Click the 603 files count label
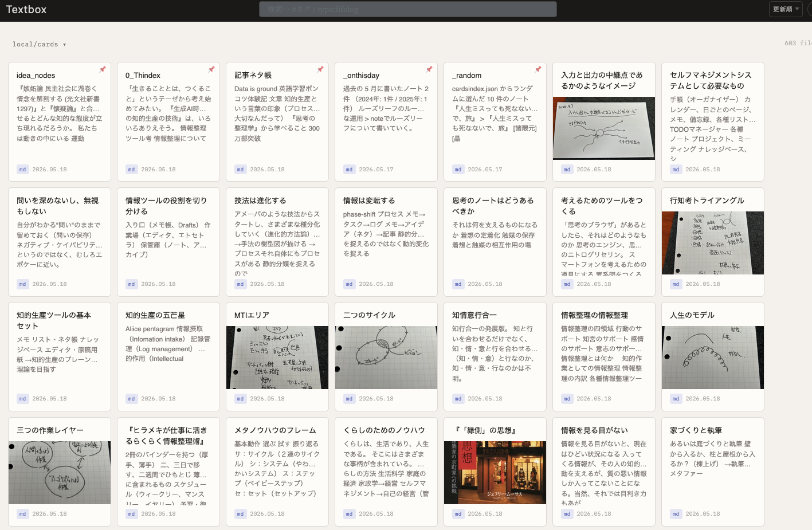 click(798, 43)
